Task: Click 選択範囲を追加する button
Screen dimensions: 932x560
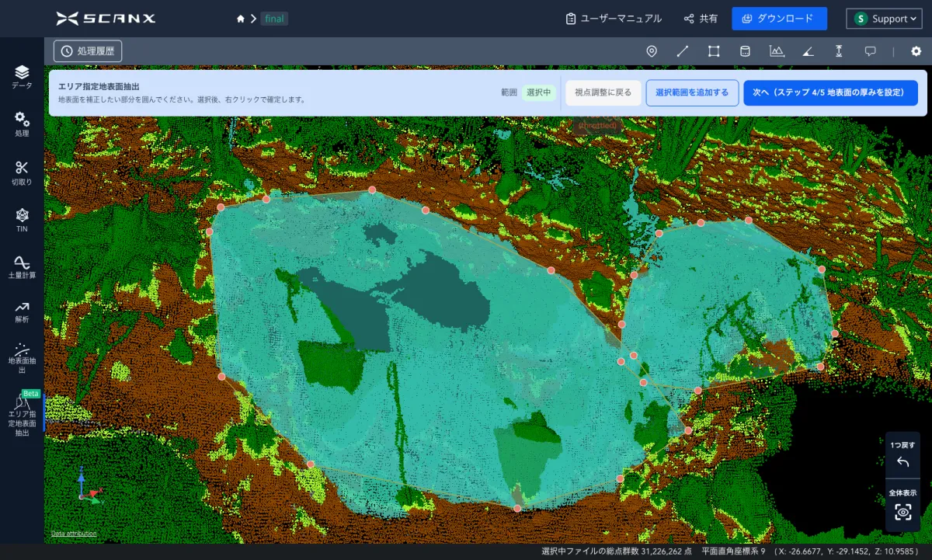Action: [x=692, y=92]
